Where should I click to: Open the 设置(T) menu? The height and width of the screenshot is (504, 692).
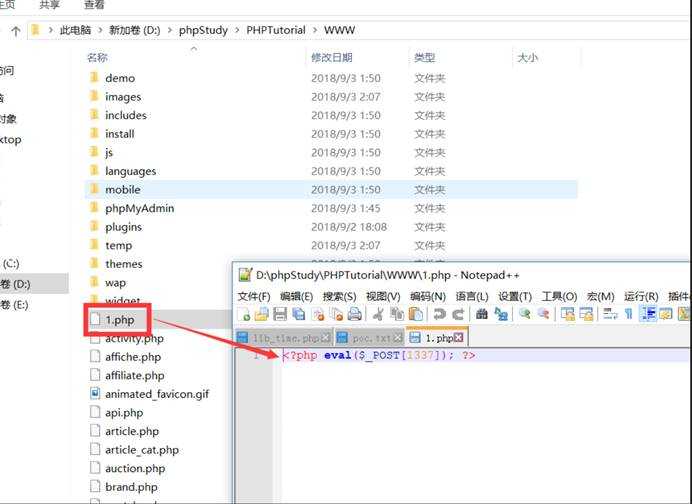pos(515,296)
